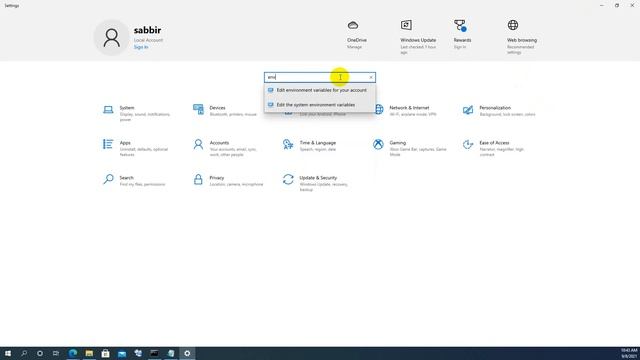This screenshot has width=640, height=360.
Task: Open the command prompt taskbar icon
Action: pyautogui.click(x=154, y=353)
